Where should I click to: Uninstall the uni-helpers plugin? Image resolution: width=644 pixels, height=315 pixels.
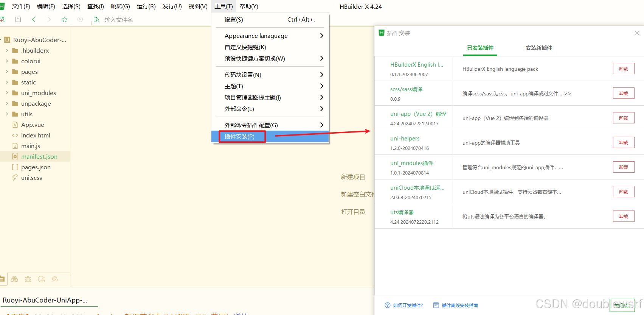(x=624, y=142)
